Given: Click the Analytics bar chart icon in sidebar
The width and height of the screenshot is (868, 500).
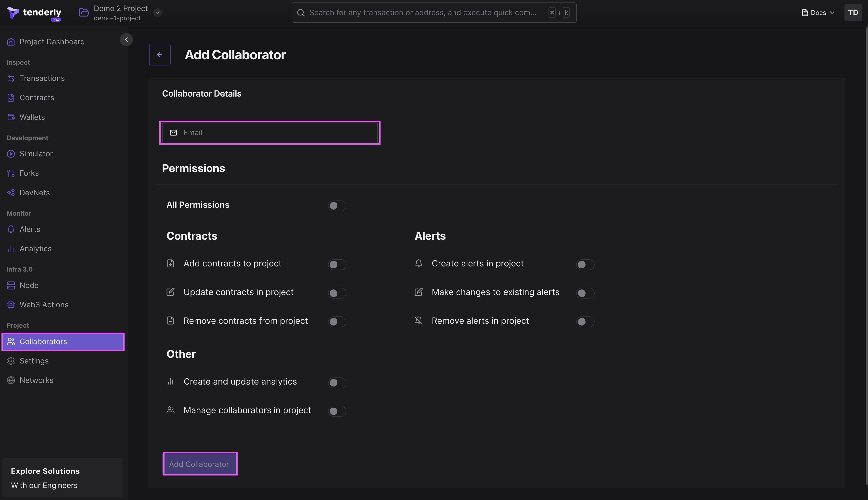Looking at the screenshot, I should pos(11,249).
